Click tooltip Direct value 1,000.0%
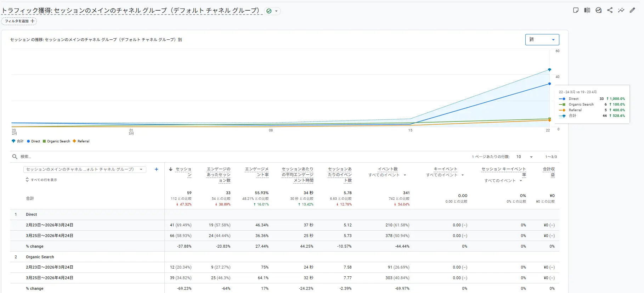The image size is (644, 293). 616,99
